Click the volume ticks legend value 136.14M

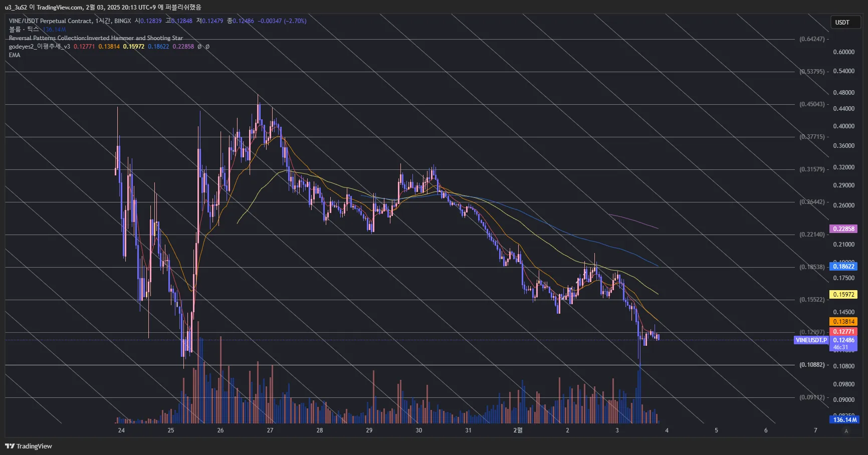tap(54, 30)
